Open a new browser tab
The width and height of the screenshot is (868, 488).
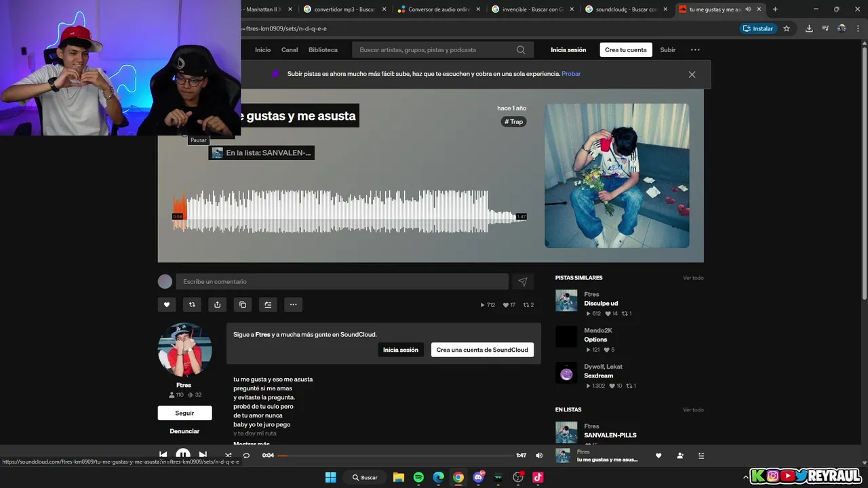pos(775,9)
